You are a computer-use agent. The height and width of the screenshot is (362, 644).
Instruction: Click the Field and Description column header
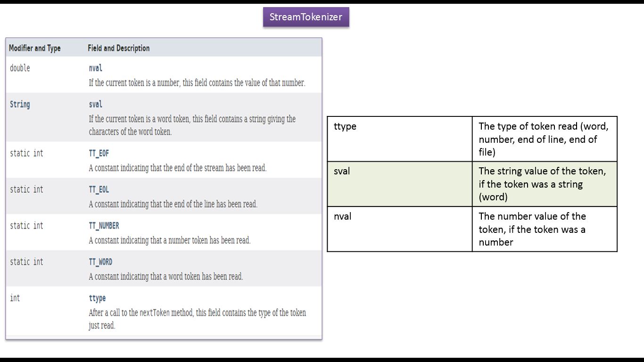(x=118, y=48)
